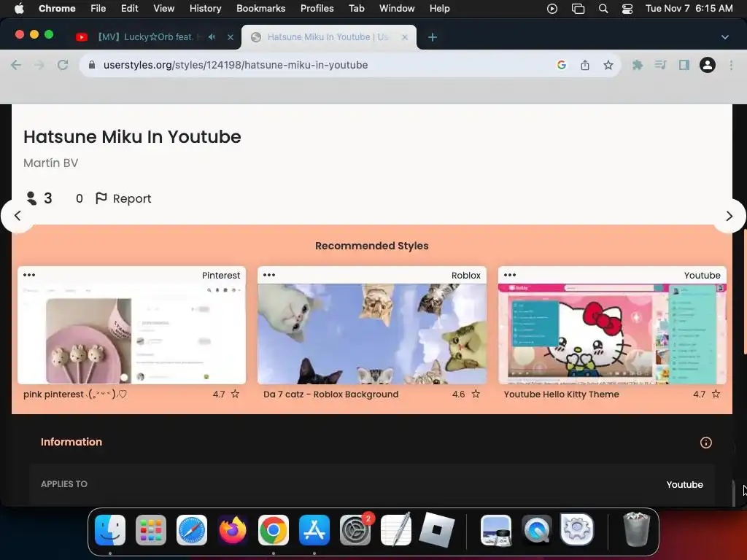Go back using browser back arrow

click(16, 65)
